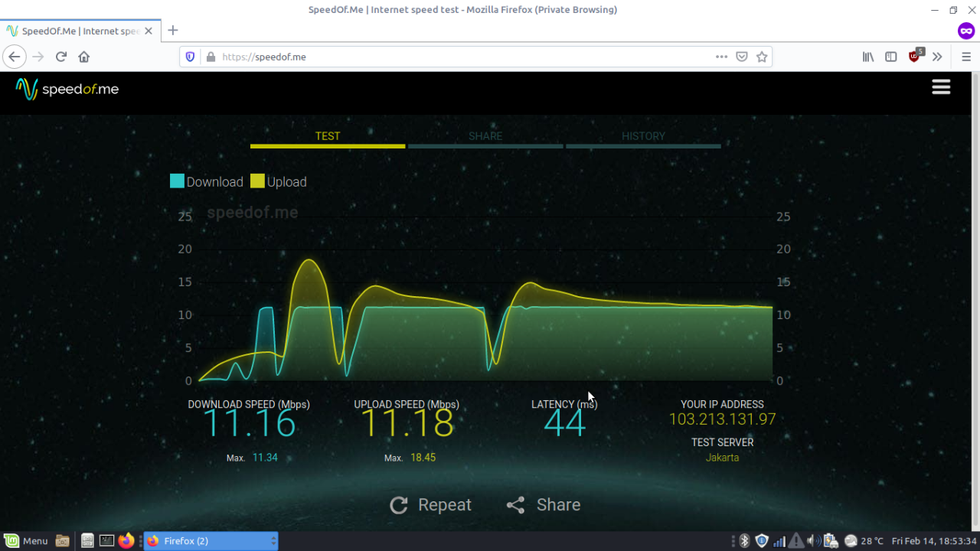980x551 pixels.
Task: Click the padlock site security icon
Action: (x=211, y=57)
